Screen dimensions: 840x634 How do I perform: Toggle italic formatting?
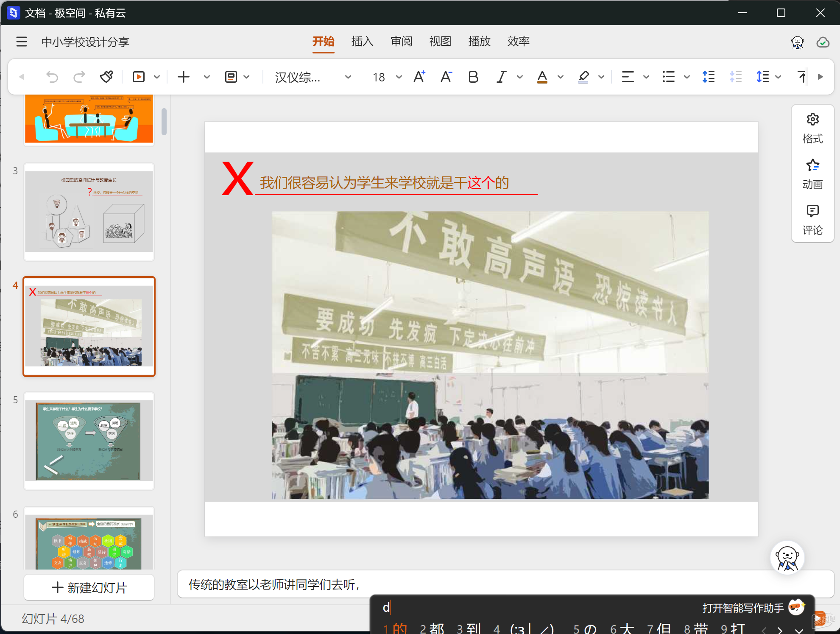[x=501, y=77]
